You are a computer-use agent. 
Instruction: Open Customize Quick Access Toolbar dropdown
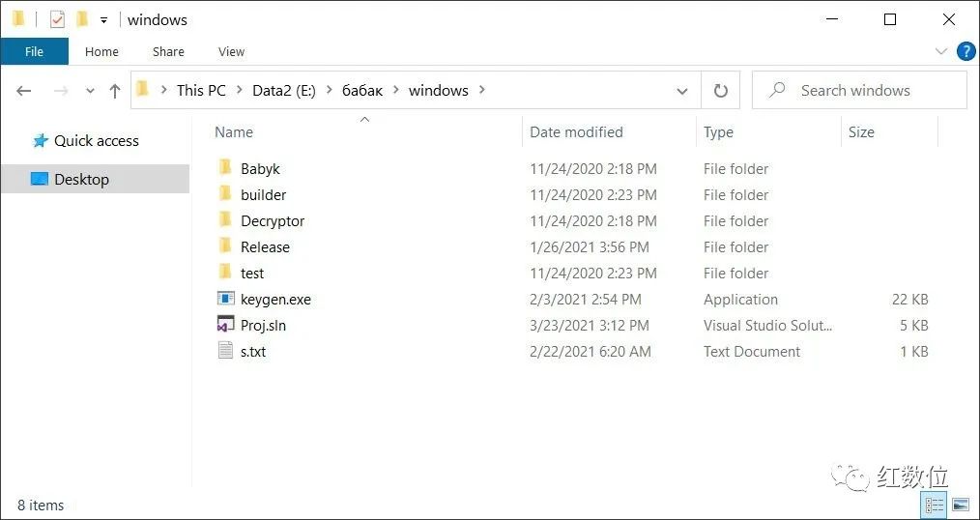[103, 20]
